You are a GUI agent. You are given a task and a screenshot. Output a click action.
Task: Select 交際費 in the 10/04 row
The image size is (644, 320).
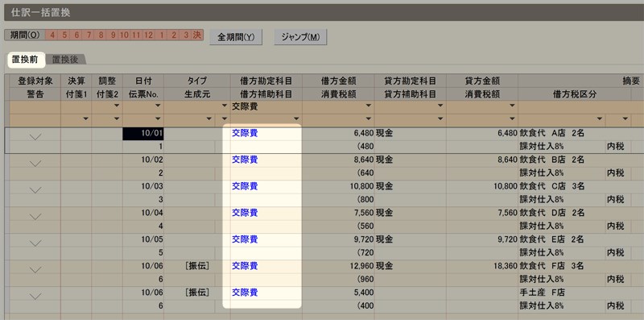tap(245, 213)
